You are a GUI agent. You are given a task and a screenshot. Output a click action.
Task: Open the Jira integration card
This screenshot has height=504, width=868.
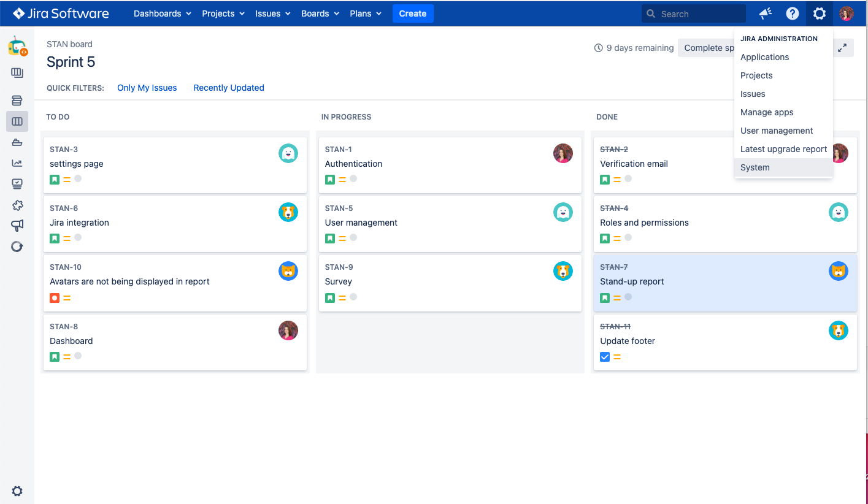click(175, 224)
